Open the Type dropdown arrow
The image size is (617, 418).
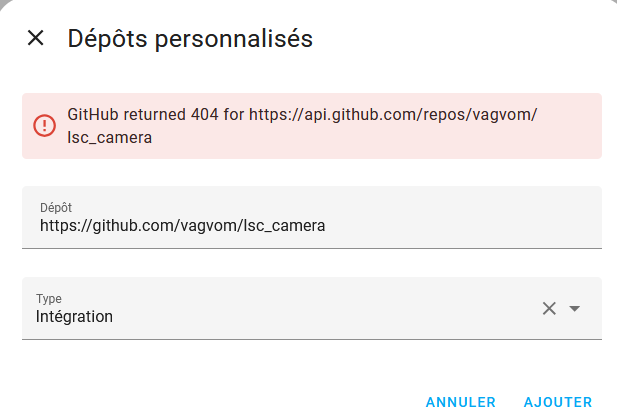574,308
